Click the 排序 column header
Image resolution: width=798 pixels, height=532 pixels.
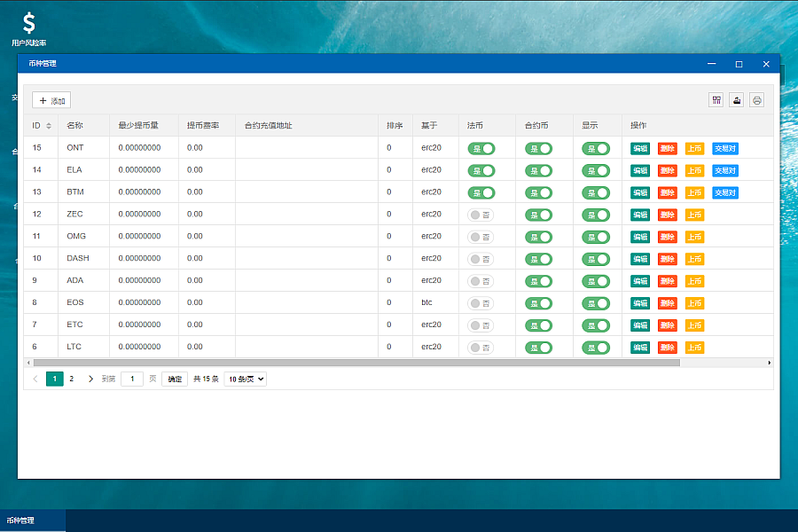(395, 125)
